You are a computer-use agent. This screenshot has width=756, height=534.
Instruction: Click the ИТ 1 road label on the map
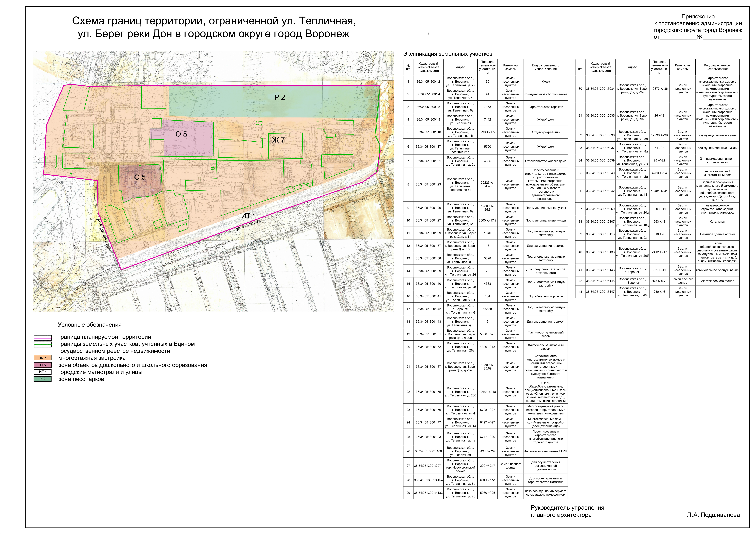249,216
